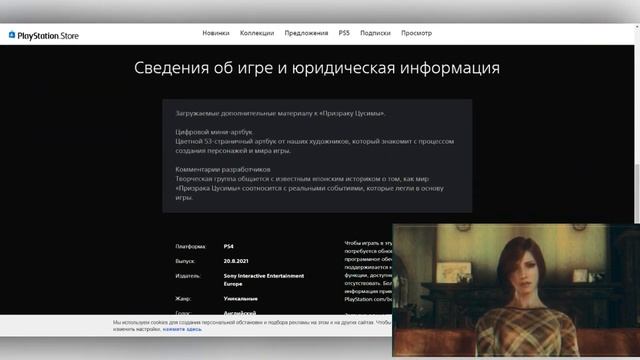The width and height of the screenshot is (640, 360).
Task: Click the video overlay of woman
Action: (x=516, y=290)
